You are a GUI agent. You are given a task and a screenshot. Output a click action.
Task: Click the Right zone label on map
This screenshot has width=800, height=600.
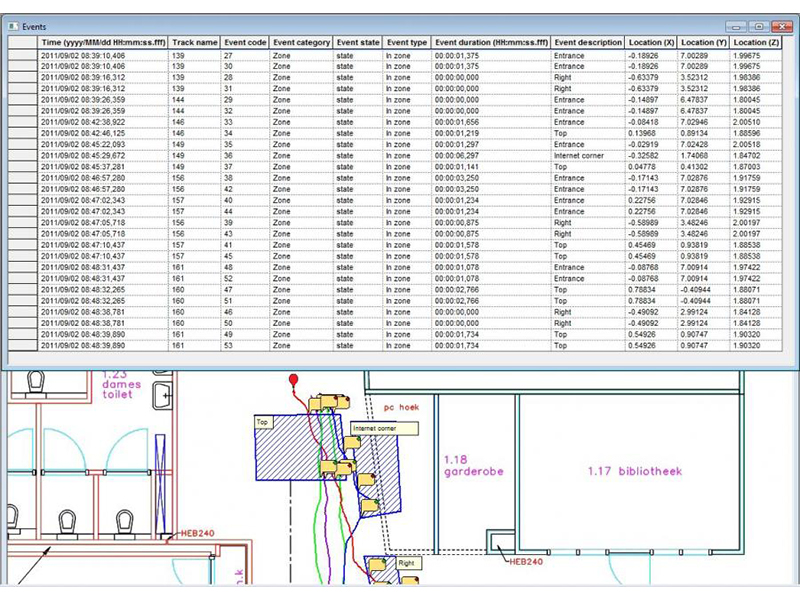click(406, 563)
